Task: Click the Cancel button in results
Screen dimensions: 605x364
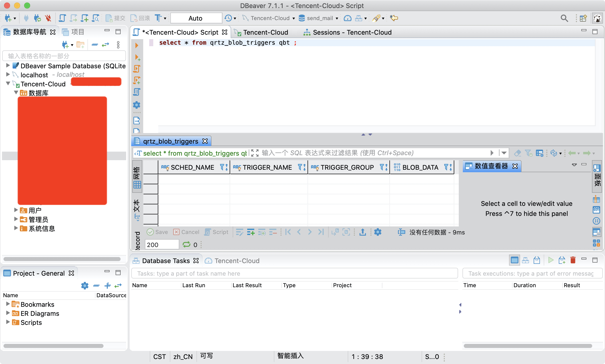Action: 186,232
